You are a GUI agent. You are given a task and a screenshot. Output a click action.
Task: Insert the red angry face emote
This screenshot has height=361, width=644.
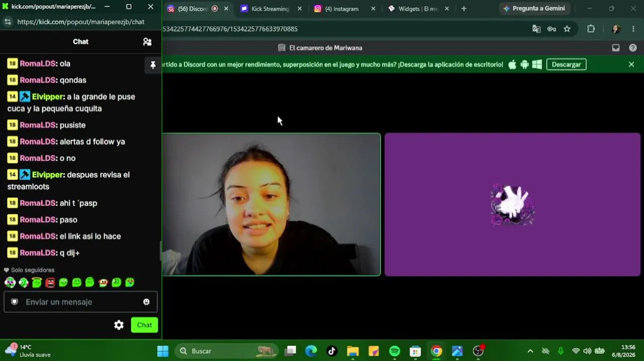point(50,282)
